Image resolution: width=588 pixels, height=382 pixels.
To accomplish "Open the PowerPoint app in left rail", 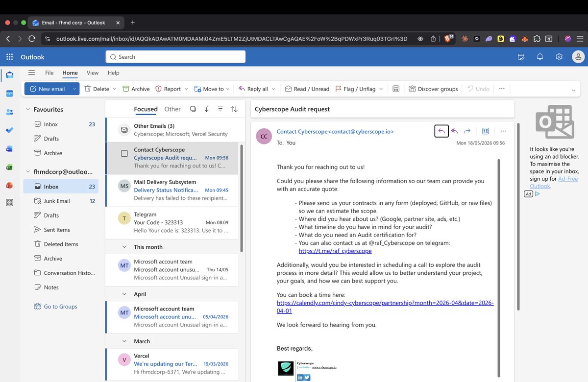I will click(x=9, y=185).
